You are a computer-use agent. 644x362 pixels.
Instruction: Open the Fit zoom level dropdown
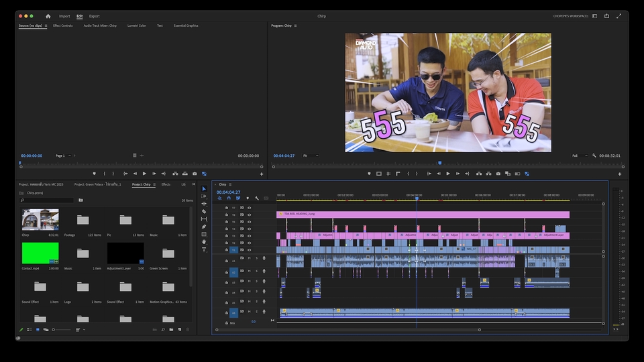point(312,156)
